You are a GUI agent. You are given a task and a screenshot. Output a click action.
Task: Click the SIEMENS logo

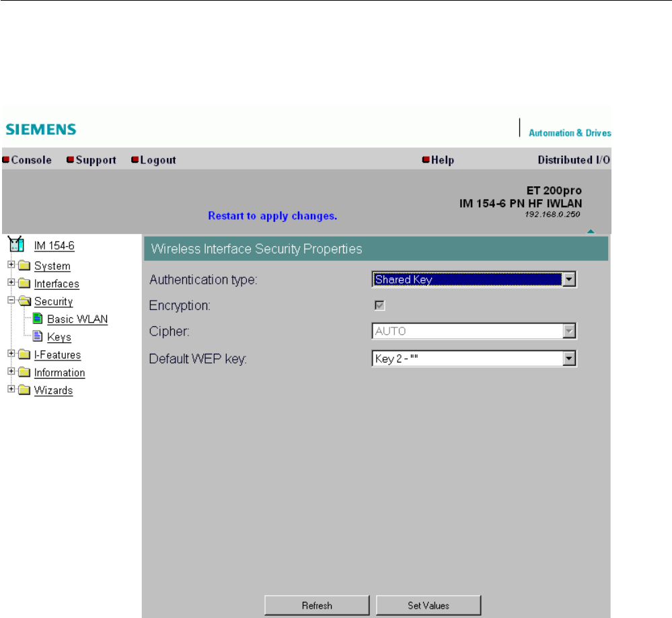coord(41,129)
